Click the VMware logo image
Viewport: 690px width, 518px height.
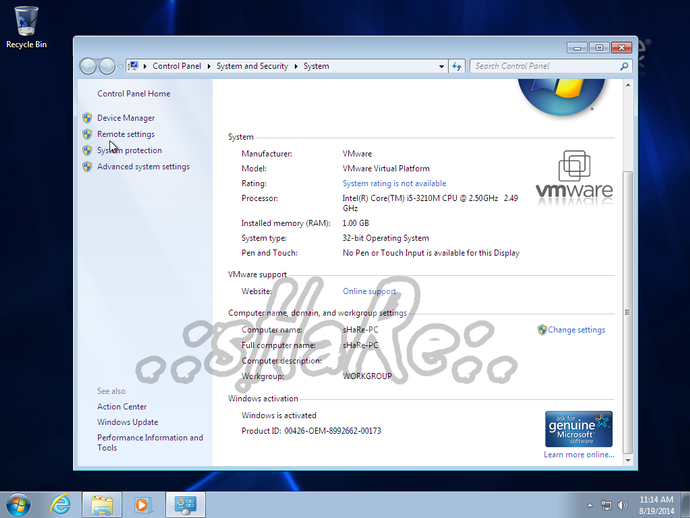coord(574,178)
